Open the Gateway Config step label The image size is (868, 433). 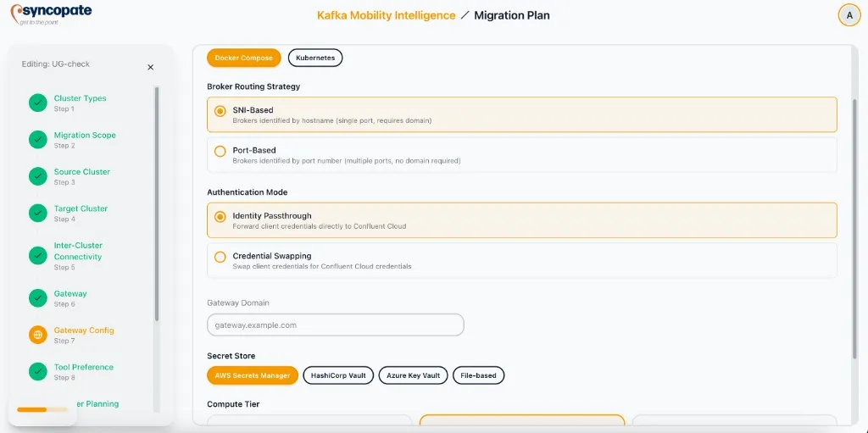tap(84, 330)
